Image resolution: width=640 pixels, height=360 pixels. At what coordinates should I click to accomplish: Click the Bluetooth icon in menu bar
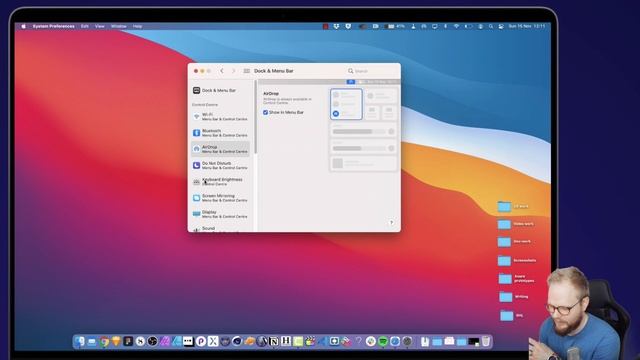click(445, 26)
